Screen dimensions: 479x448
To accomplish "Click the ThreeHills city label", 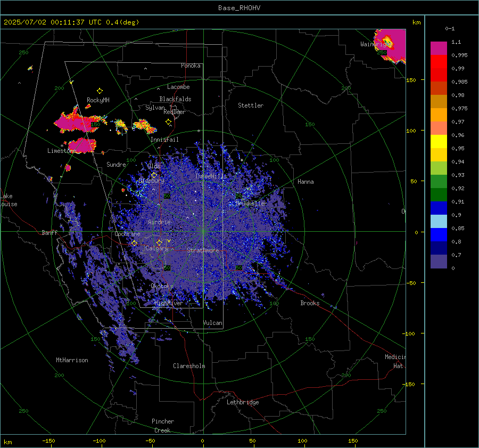I will pyautogui.click(x=211, y=176).
